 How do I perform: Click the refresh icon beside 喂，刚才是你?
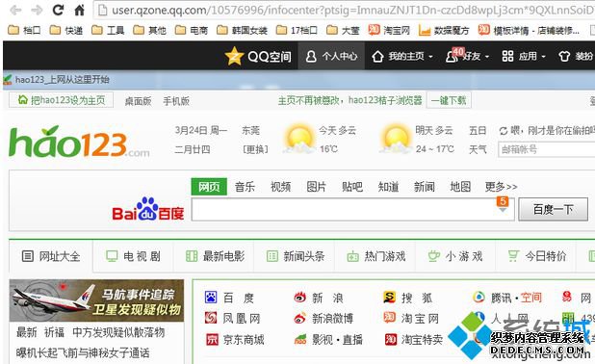point(504,131)
